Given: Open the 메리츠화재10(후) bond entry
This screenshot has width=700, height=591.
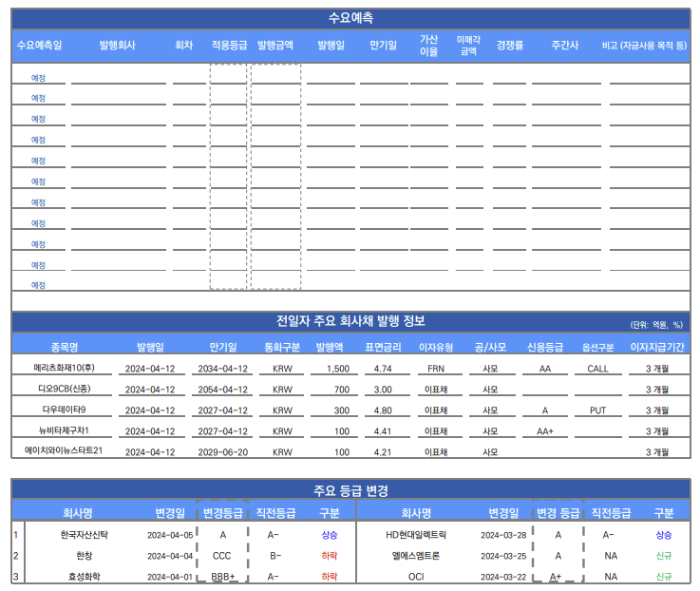Looking at the screenshot, I should click(64, 368).
